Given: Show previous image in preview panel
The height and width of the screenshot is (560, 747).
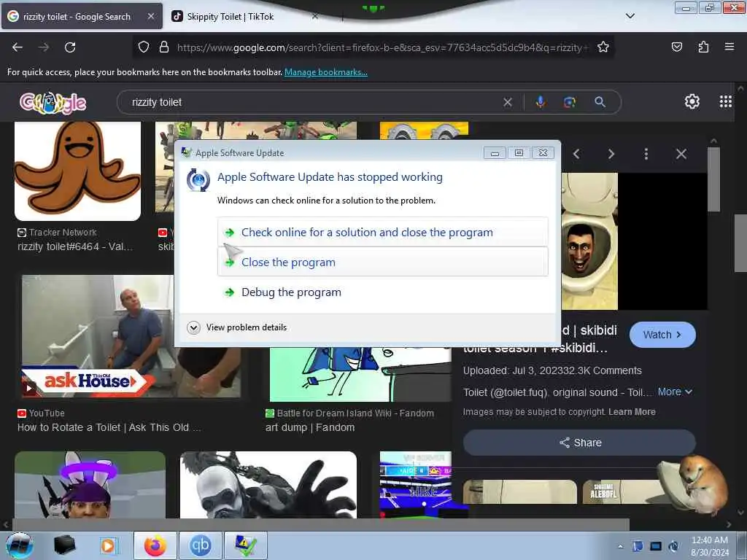Looking at the screenshot, I should tap(576, 154).
